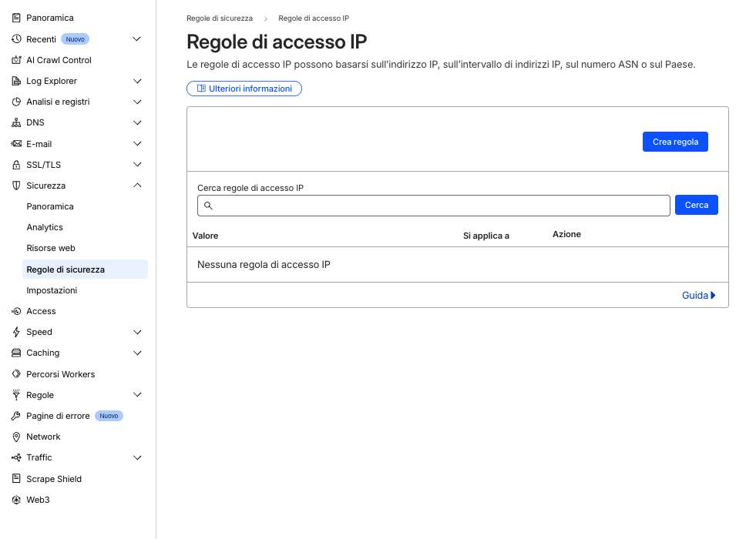Expand the DNS menu chevron
This screenshot has width=756, height=539.
[x=137, y=123]
